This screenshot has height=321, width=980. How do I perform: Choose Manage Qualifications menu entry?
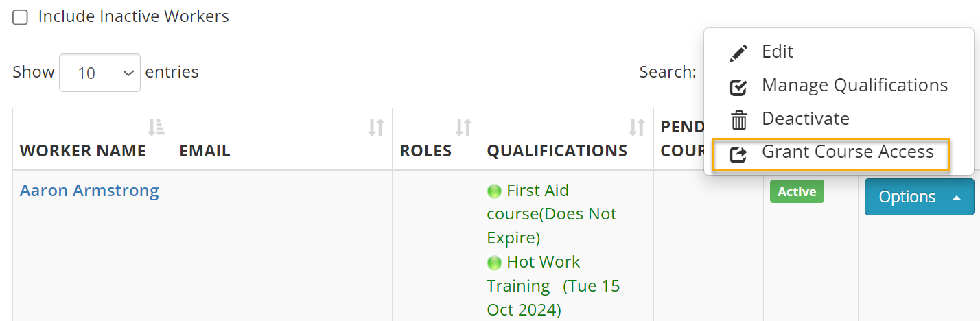point(854,85)
